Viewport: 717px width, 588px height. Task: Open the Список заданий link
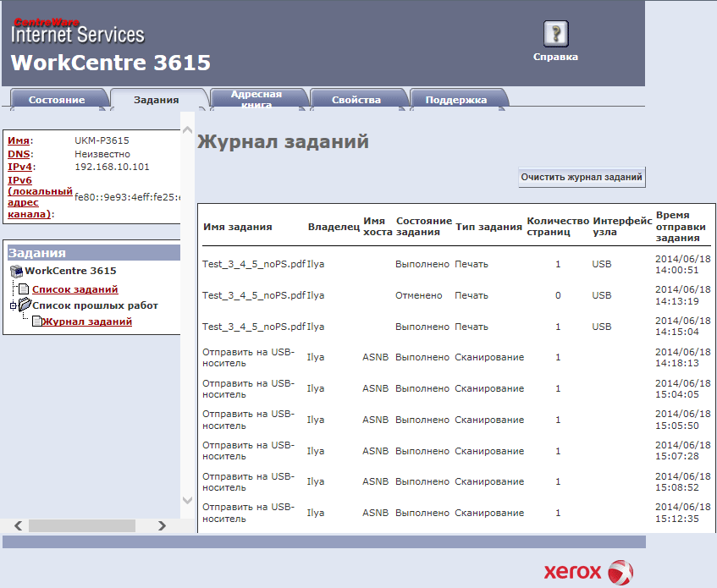tap(75, 289)
